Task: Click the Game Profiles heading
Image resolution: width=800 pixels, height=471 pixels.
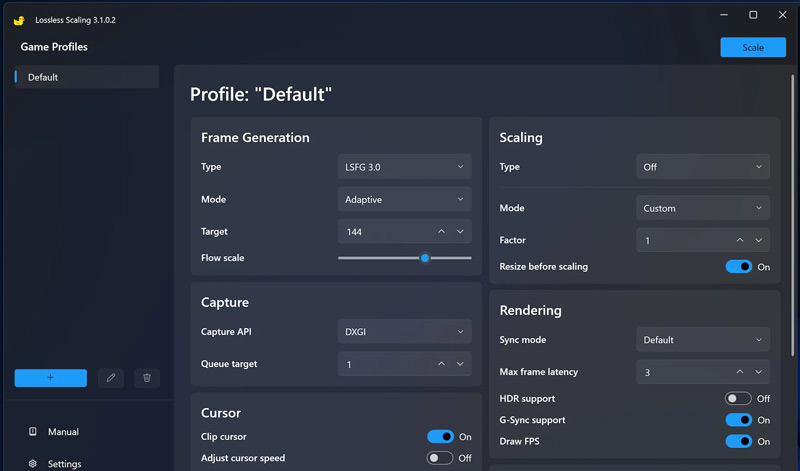Action: pos(54,47)
